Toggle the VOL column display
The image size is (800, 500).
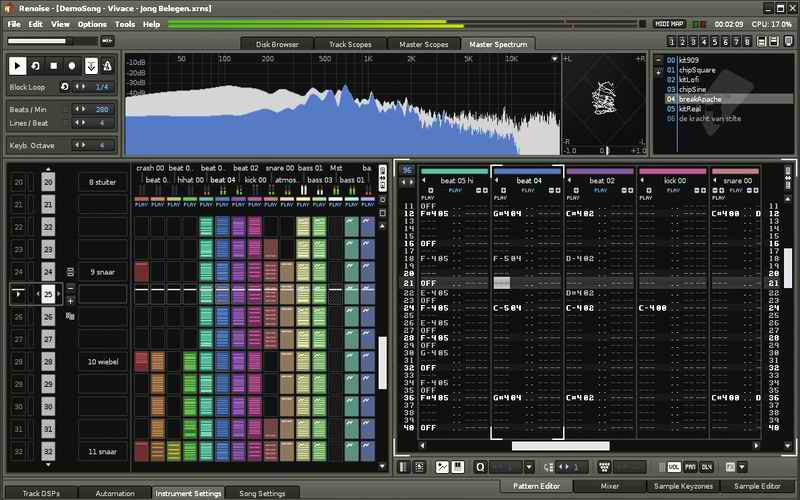676,467
